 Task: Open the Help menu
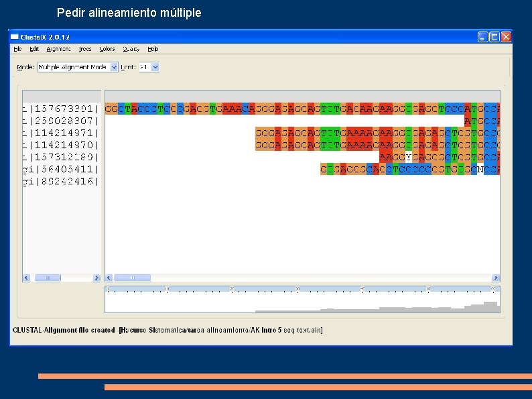coord(153,49)
